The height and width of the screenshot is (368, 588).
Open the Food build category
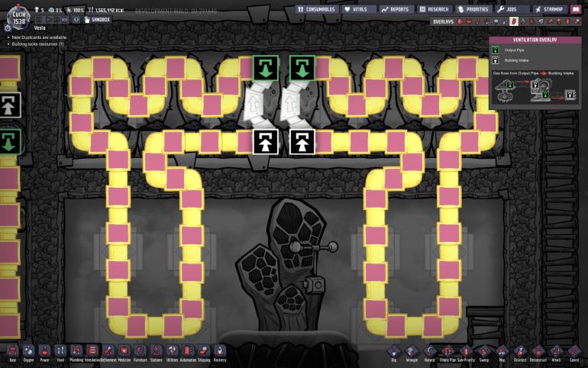pyautogui.click(x=60, y=353)
